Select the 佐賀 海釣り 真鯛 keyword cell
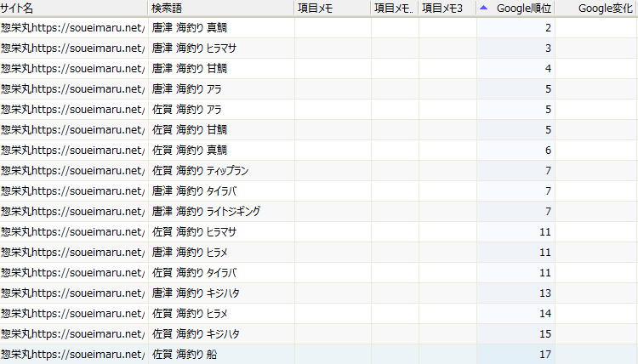638x364 pixels. point(221,150)
